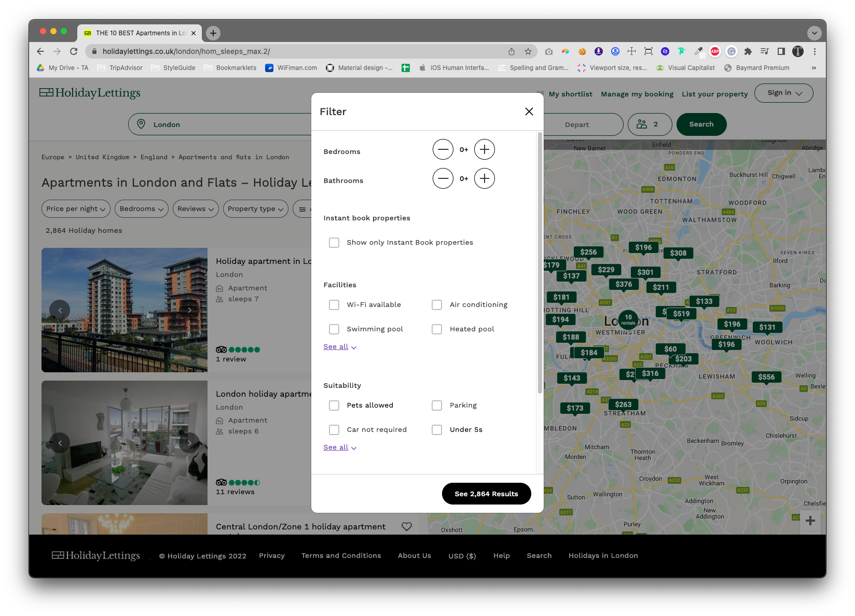Open the England breadcrumb link
855x616 pixels.
pyautogui.click(x=154, y=157)
